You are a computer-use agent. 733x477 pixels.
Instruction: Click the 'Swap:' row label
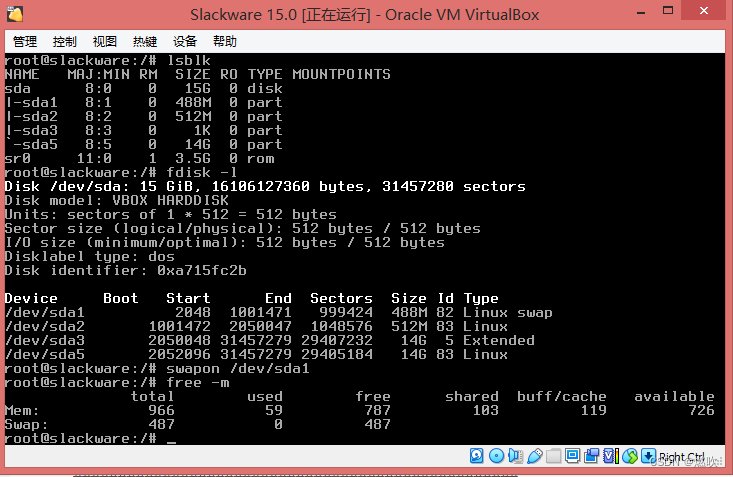coord(27,425)
